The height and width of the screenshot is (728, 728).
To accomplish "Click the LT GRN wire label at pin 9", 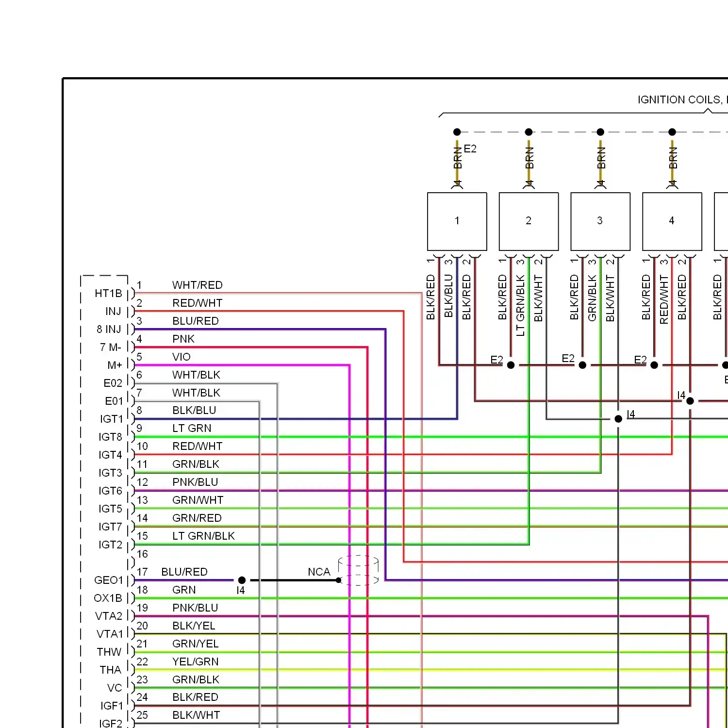I will pyautogui.click(x=192, y=429).
